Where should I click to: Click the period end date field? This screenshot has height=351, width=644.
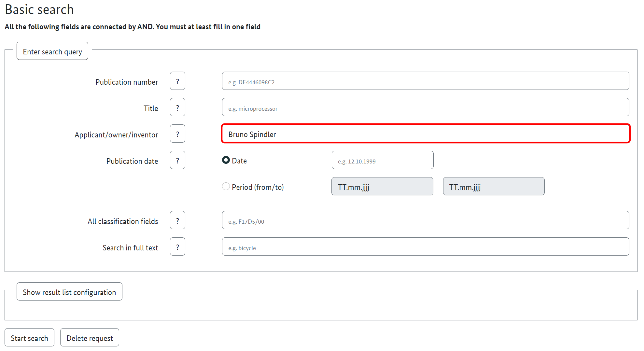[x=494, y=187]
